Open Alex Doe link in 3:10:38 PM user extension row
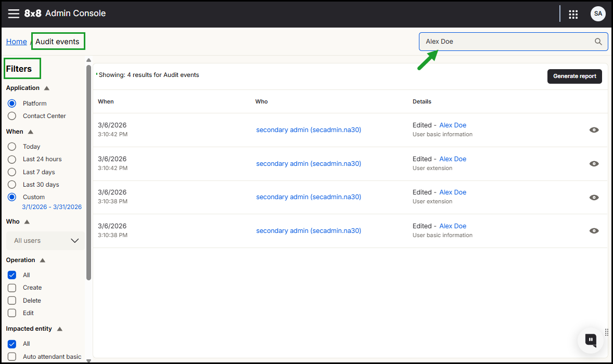613x364 pixels. (x=453, y=192)
